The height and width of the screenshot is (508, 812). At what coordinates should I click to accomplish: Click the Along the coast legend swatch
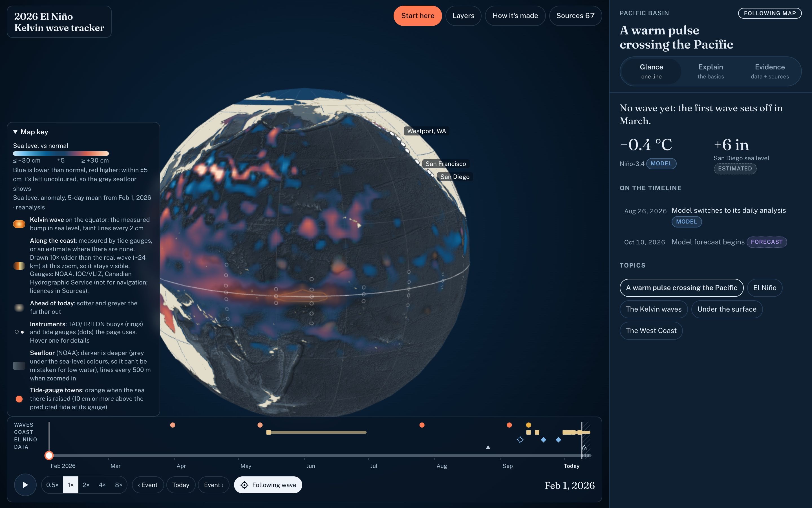coord(19,266)
